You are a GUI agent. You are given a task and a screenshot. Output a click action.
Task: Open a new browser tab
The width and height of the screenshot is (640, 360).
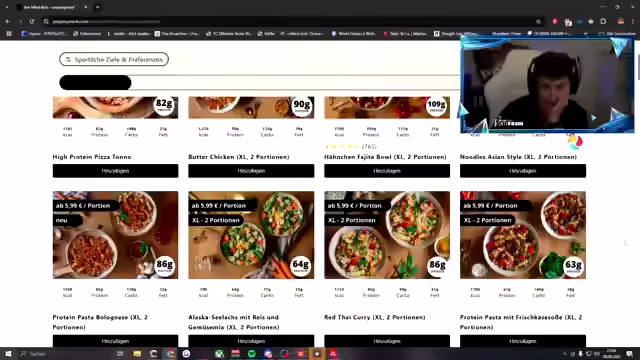click(97, 7)
